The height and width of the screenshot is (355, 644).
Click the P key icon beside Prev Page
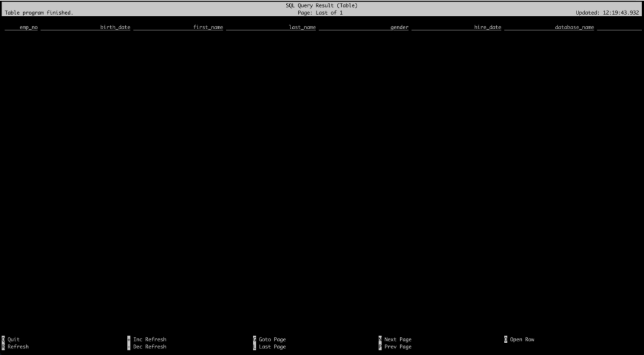380,346
